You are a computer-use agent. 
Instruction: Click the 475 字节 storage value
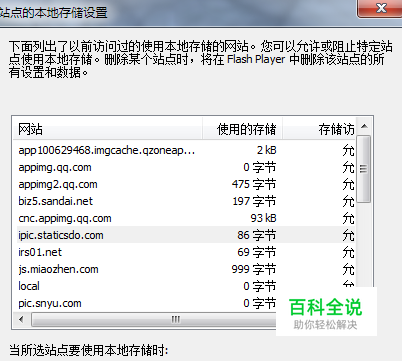click(x=254, y=184)
